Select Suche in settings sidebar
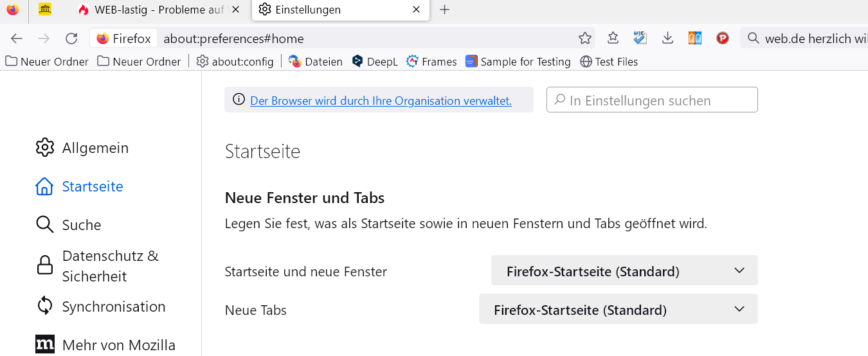The width and height of the screenshot is (868, 356). point(81,225)
